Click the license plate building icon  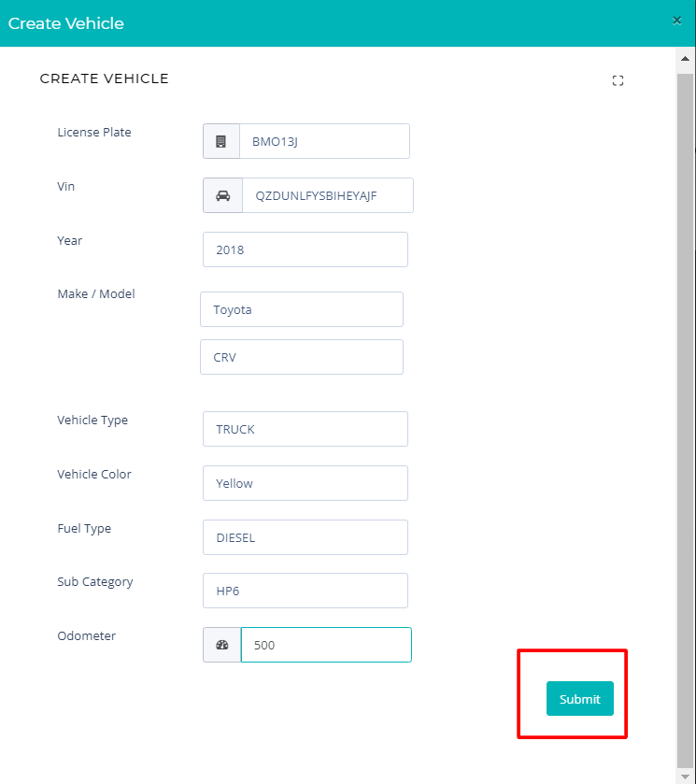pyautogui.click(x=221, y=141)
